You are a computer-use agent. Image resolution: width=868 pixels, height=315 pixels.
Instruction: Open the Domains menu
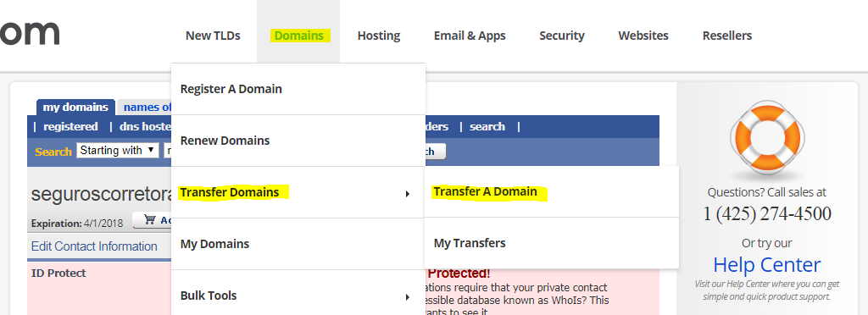pos(299,36)
